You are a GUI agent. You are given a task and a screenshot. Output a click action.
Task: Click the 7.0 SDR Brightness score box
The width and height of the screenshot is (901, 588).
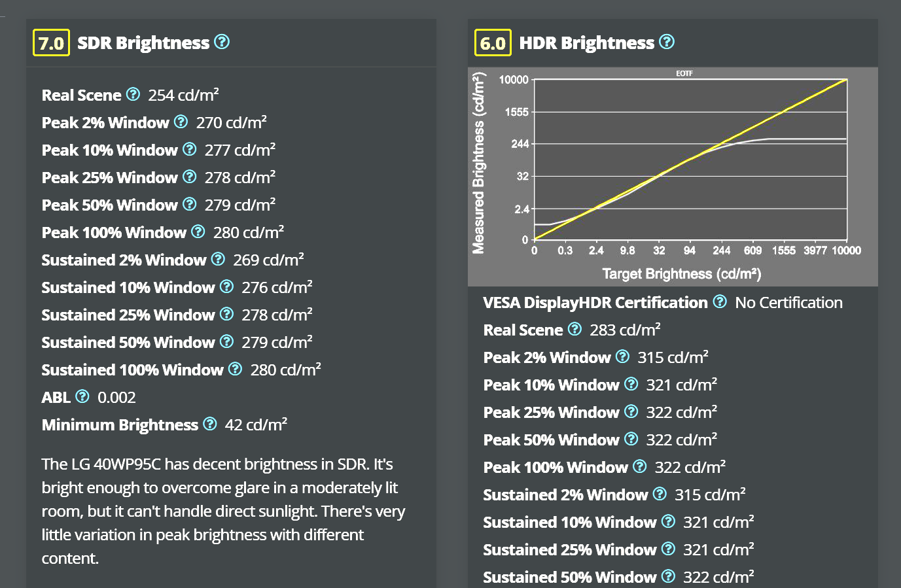51,43
